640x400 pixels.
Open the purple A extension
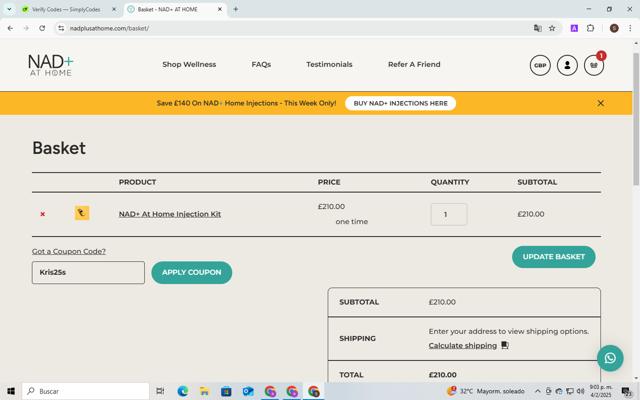point(574,28)
